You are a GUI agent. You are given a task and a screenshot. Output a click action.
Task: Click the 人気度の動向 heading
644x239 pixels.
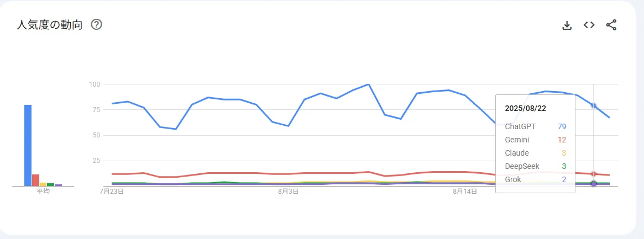pyautogui.click(x=49, y=25)
